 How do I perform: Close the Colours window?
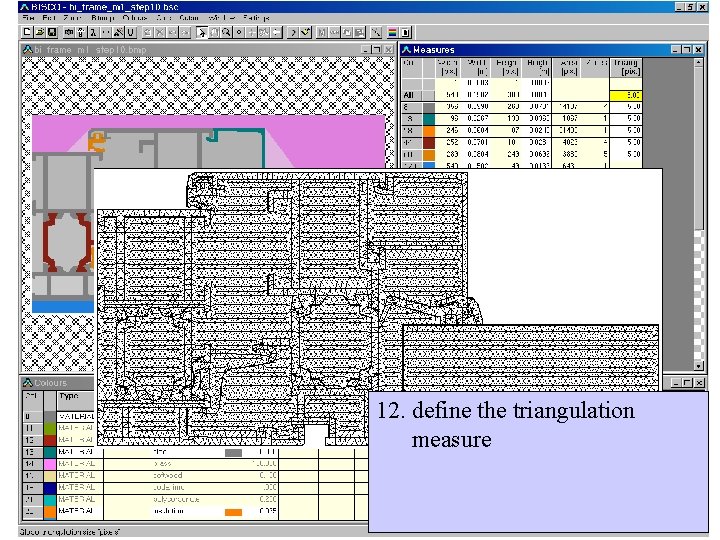pyautogui.click(x=699, y=382)
